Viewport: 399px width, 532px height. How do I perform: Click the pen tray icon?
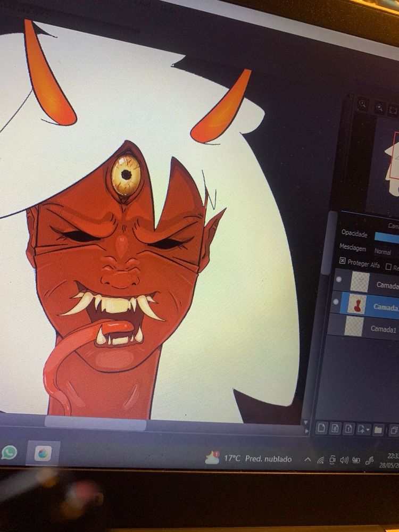pos(369,460)
